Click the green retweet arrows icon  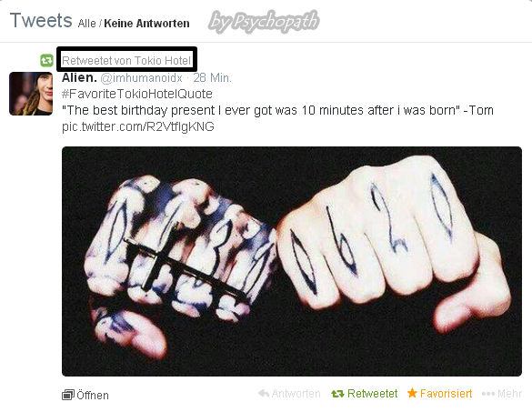[x=337, y=394]
